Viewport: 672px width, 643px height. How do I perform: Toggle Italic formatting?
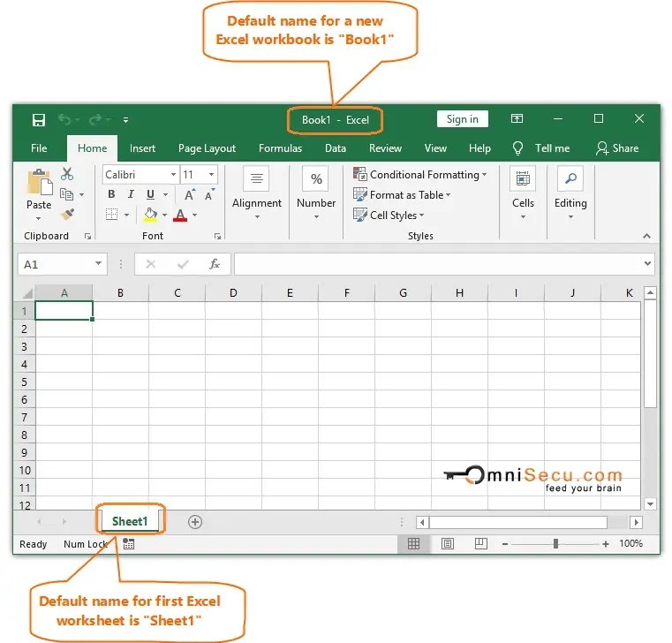coord(131,195)
